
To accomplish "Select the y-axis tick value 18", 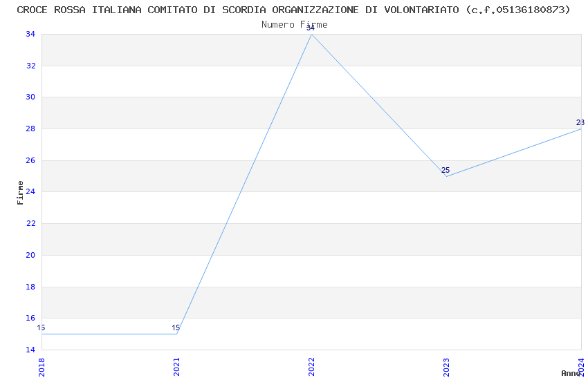I will tap(30, 287).
